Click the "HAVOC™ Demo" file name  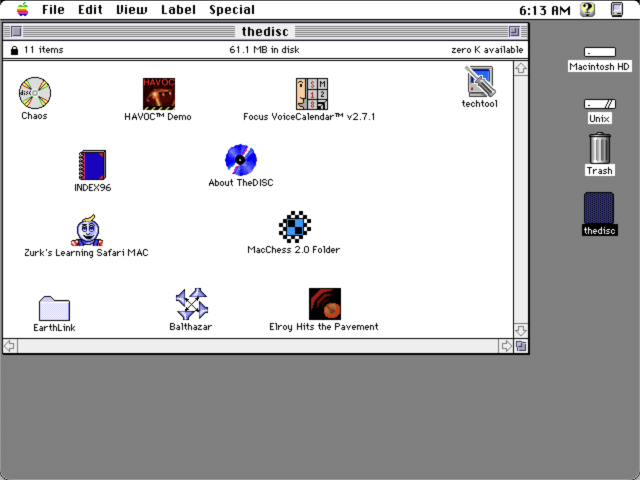(x=158, y=117)
